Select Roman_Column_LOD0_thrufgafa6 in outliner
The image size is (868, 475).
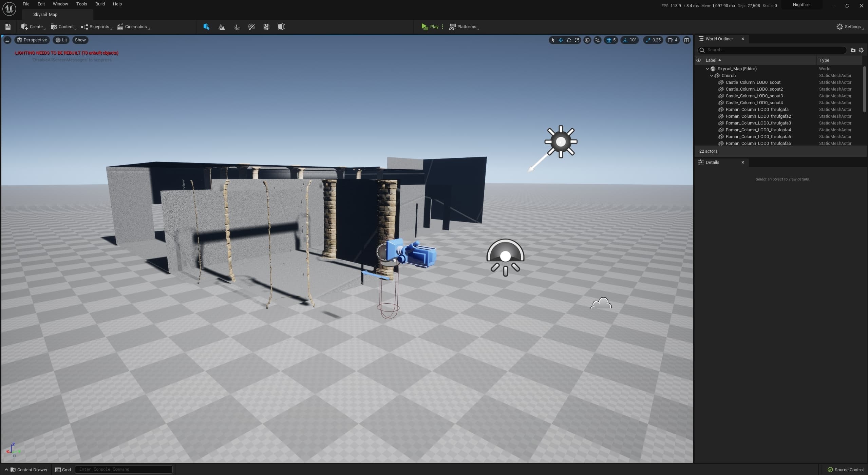point(758,143)
